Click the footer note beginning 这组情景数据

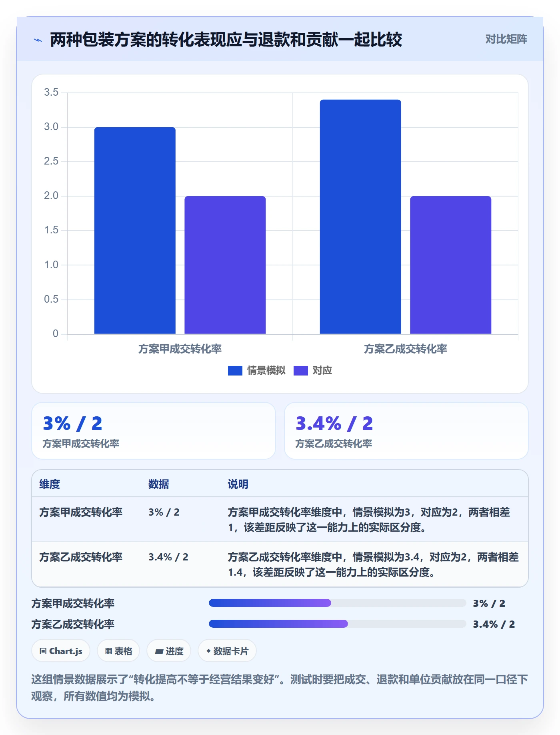pos(280,688)
